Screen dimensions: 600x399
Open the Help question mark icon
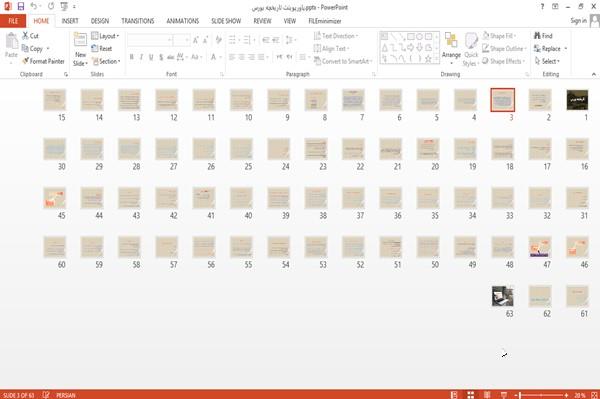click(x=542, y=7)
